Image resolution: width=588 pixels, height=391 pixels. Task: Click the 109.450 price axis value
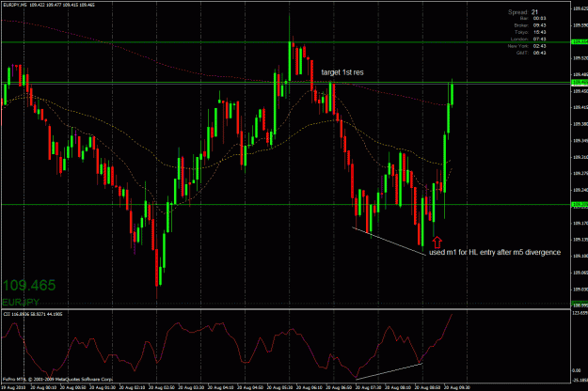580,91
